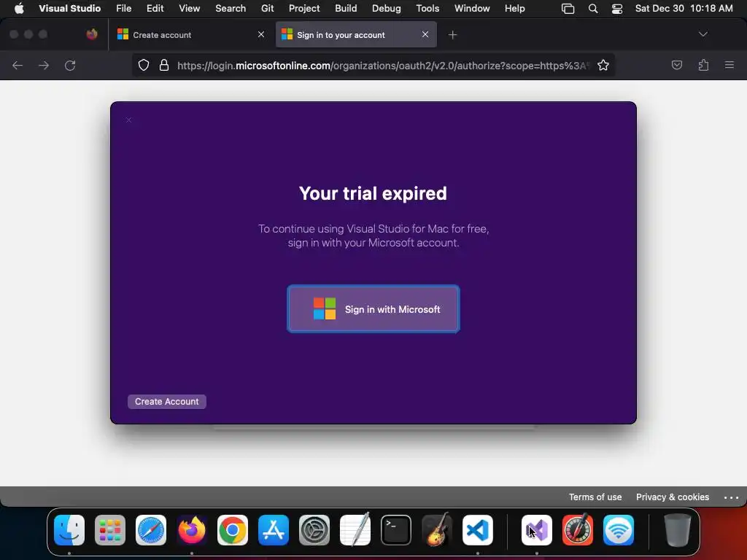This screenshot has width=747, height=560.
Task: Open the footer more options ellipsis
Action: click(x=731, y=497)
